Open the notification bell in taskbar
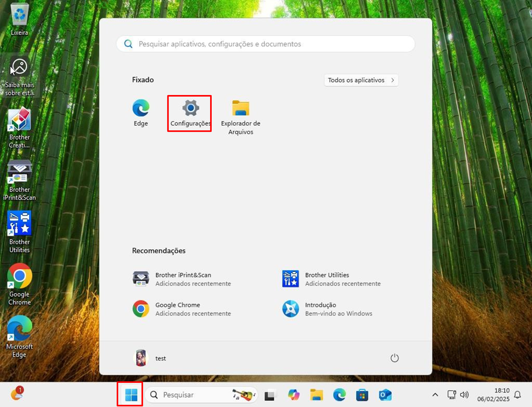The height and width of the screenshot is (407, 532). coord(517,395)
